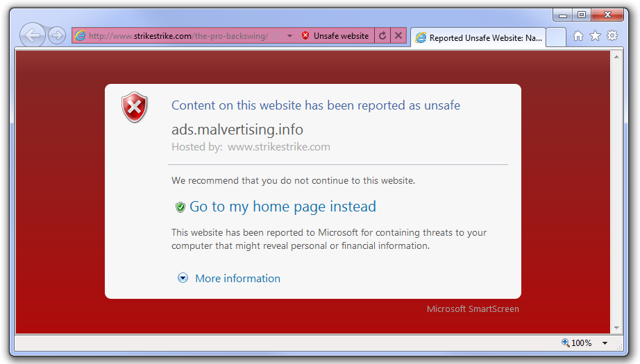This screenshot has width=640, height=364.
Task: Refresh the page with the reload icon
Action: coord(382,36)
